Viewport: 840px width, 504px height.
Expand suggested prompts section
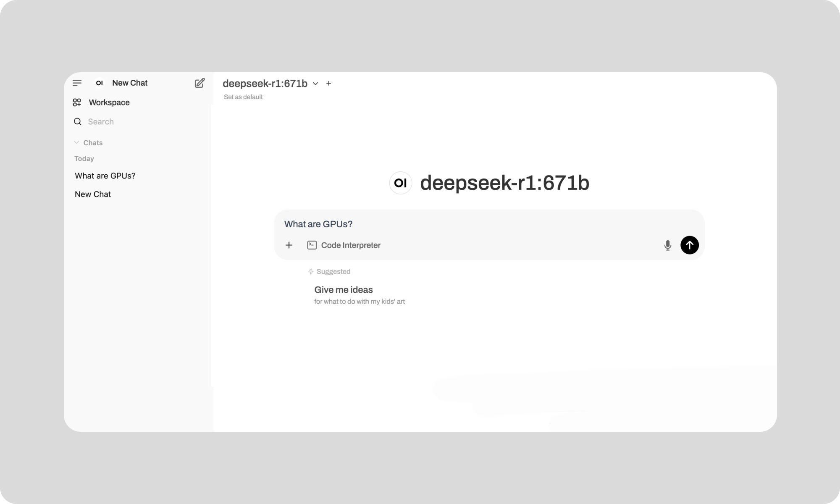click(329, 271)
